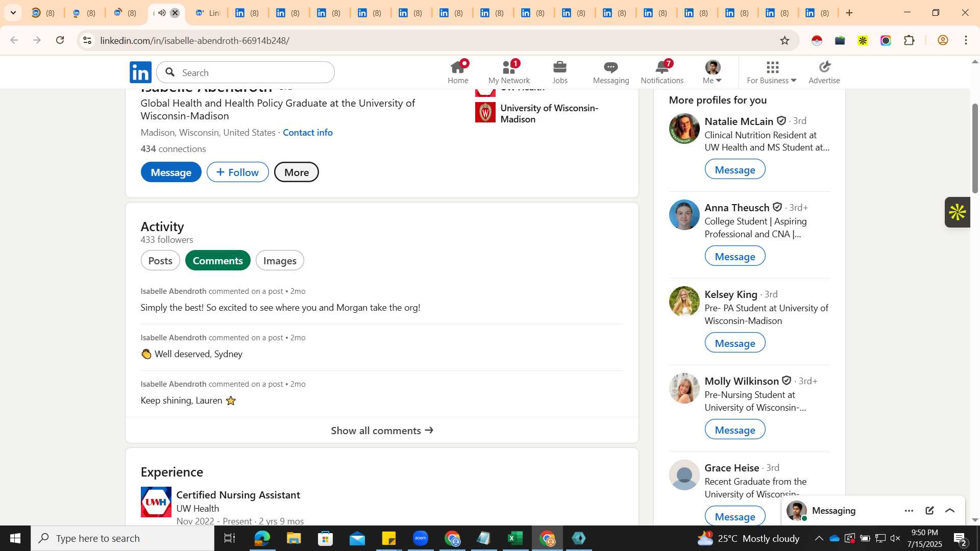
Task: Select the Posts activity filter
Action: click(160, 261)
